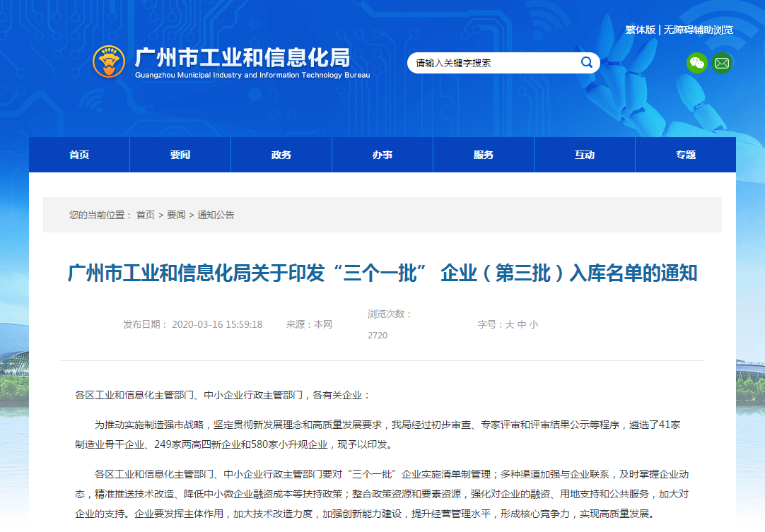Open the 首页 navigation menu item
765x532 pixels.
click(x=79, y=155)
